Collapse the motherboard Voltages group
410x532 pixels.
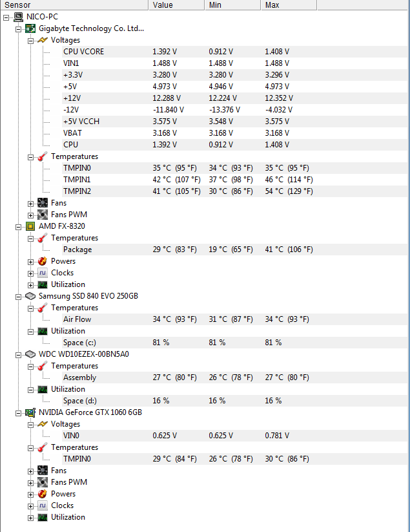30,41
